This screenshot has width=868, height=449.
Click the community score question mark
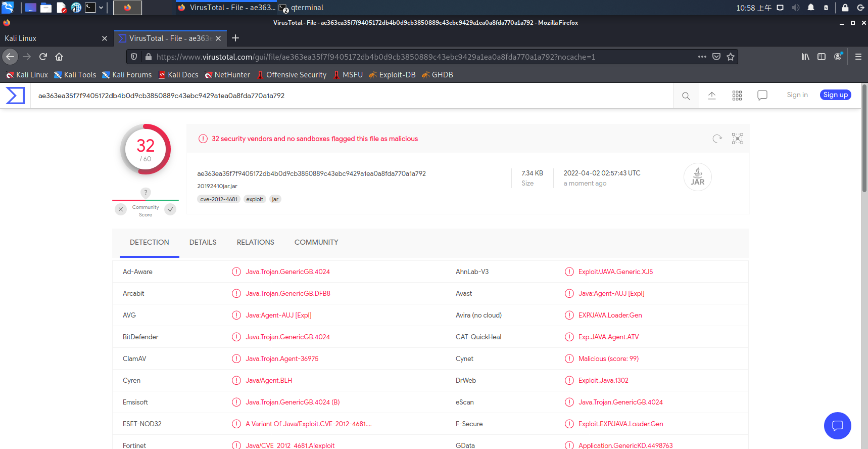coord(146,193)
